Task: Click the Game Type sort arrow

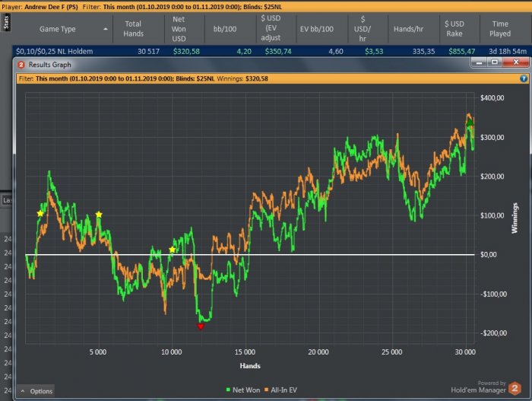Action: tap(105, 29)
